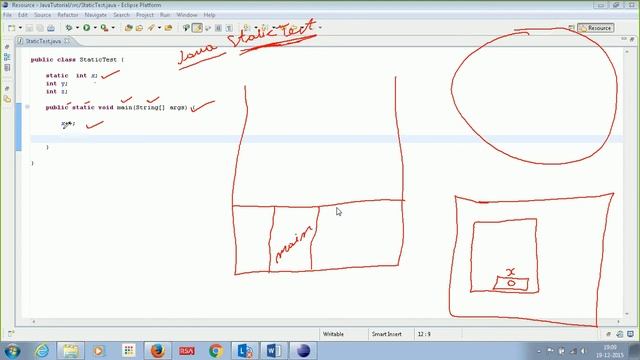Viewport: 640px width, 360px height.
Task: Open the Project menu
Action: coord(145,15)
